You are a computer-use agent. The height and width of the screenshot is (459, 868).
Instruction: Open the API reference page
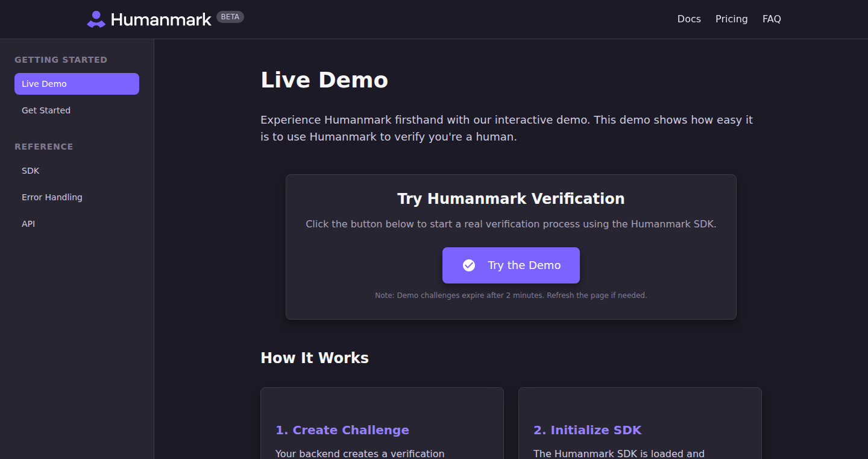(77, 224)
